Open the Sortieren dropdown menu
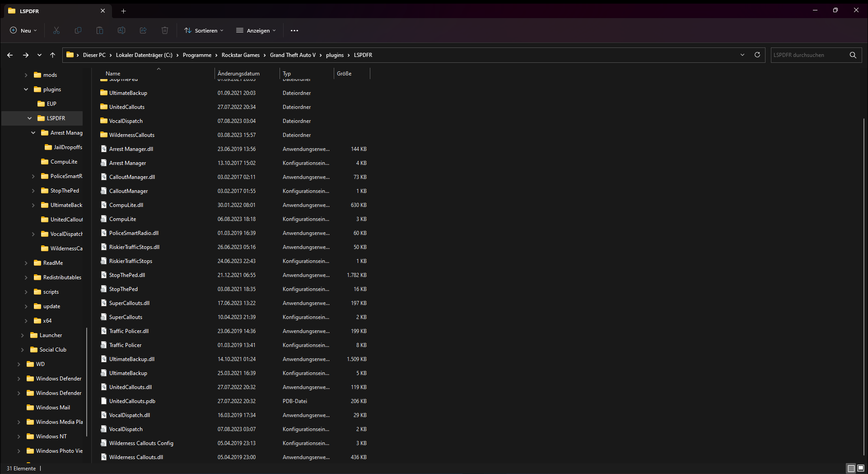 204,30
